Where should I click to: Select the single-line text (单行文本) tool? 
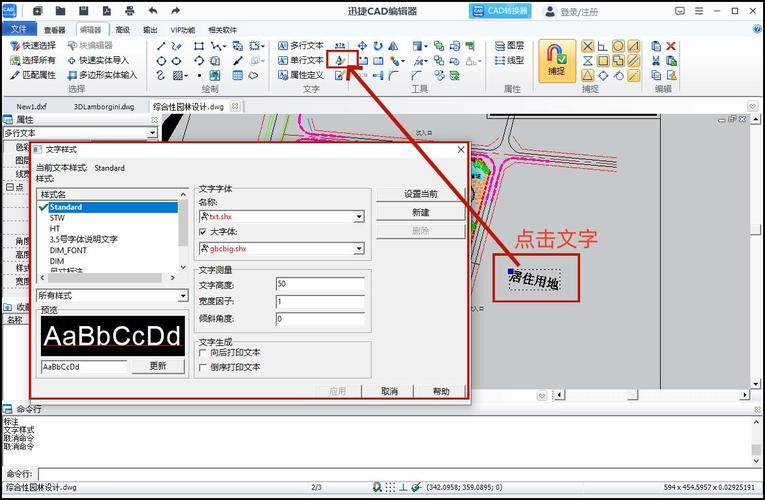click(300, 61)
